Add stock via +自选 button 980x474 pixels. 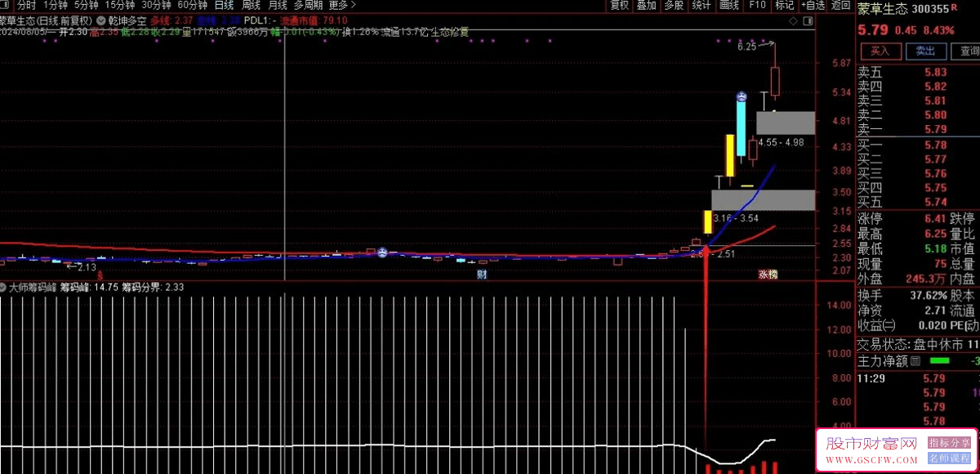[x=813, y=5]
